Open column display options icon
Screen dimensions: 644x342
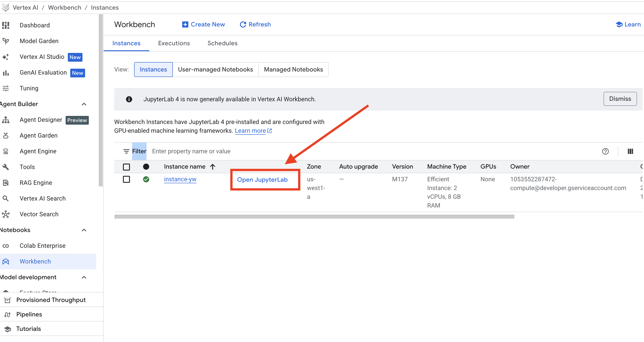click(630, 151)
